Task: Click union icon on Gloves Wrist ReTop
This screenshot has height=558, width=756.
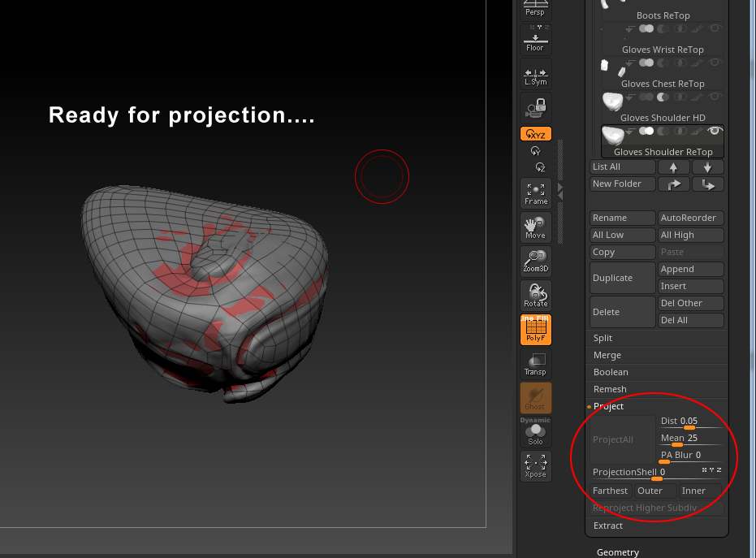Action: pos(646,28)
